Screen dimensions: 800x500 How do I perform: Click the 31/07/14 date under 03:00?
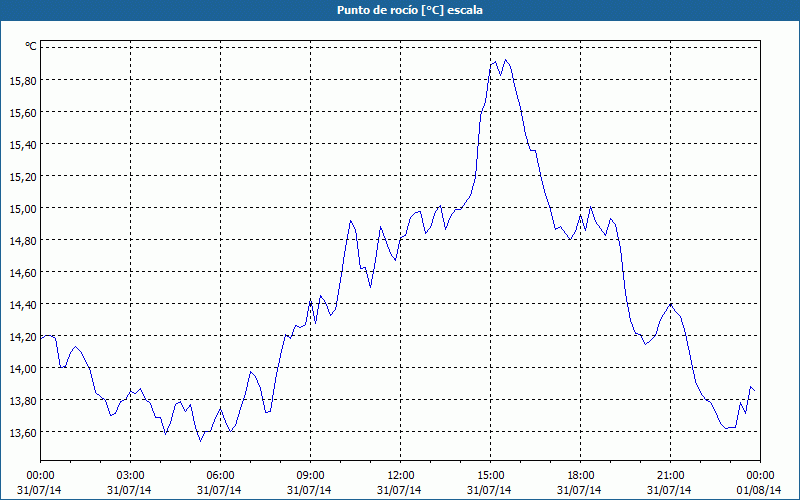pyautogui.click(x=129, y=490)
